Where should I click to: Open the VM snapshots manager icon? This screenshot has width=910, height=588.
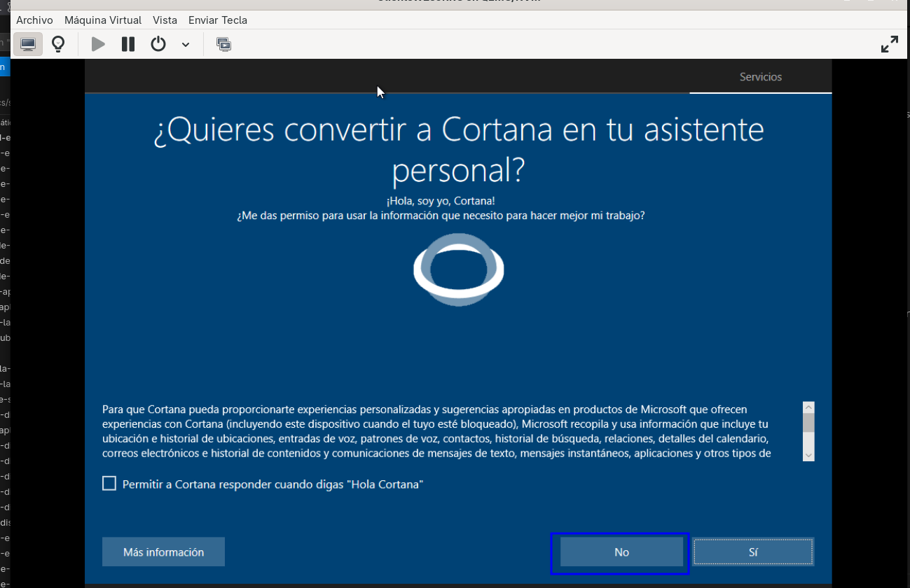click(223, 44)
